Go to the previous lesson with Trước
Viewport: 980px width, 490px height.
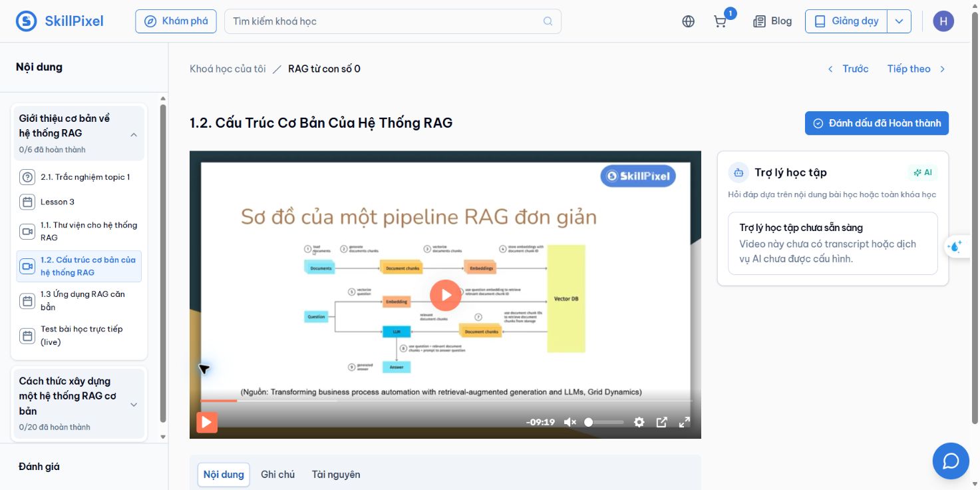click(848, 69)
